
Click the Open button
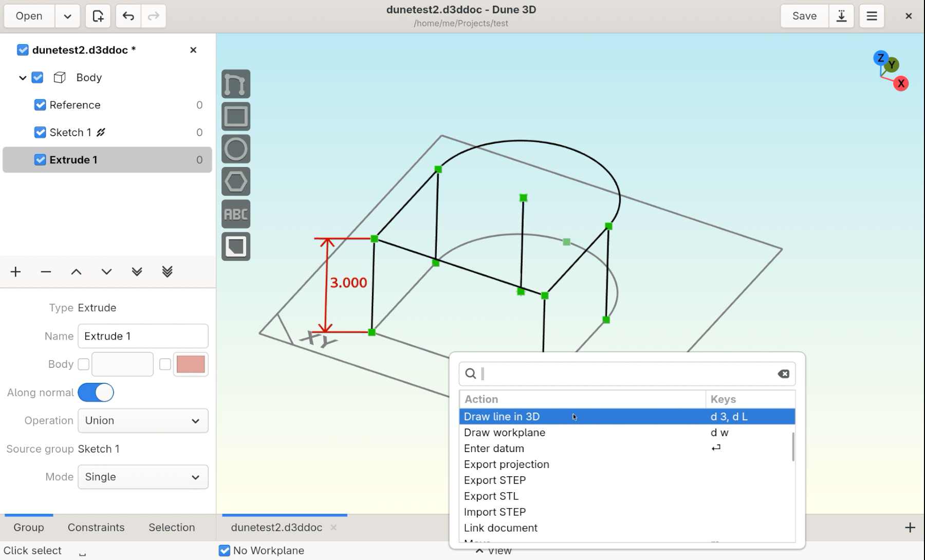29,16
